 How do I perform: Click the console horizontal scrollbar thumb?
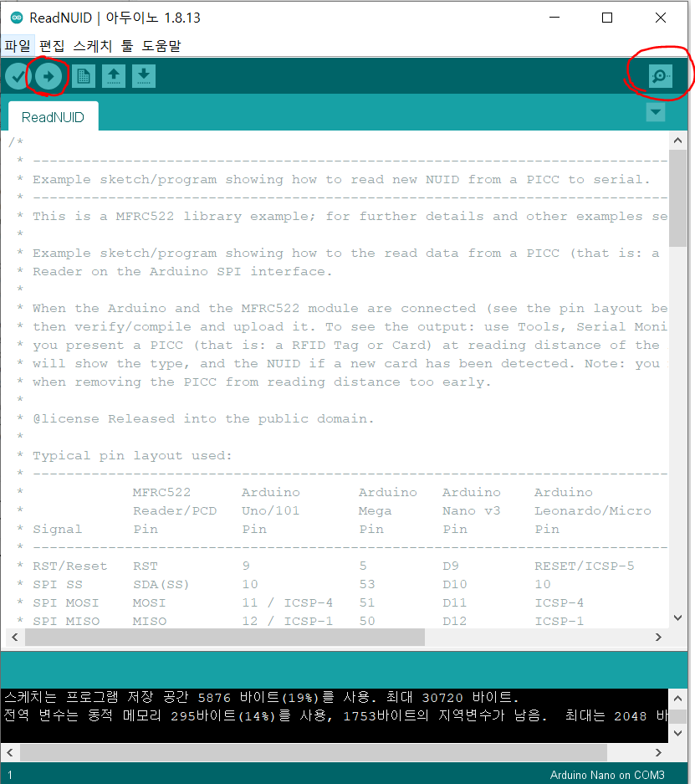click(x=314, y=752)
